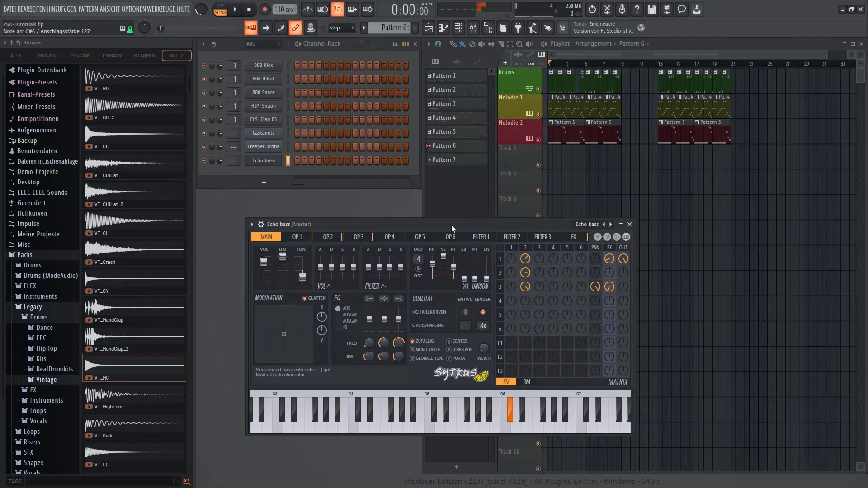
Task: Open the audio editor scissors icon
Action: pyautogui.click(x=607, y=9)
